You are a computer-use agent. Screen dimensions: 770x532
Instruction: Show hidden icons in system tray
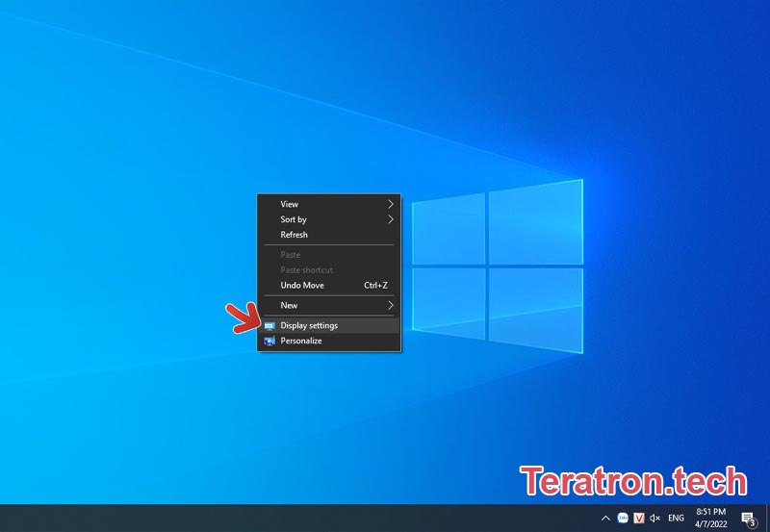coord(605,519)
